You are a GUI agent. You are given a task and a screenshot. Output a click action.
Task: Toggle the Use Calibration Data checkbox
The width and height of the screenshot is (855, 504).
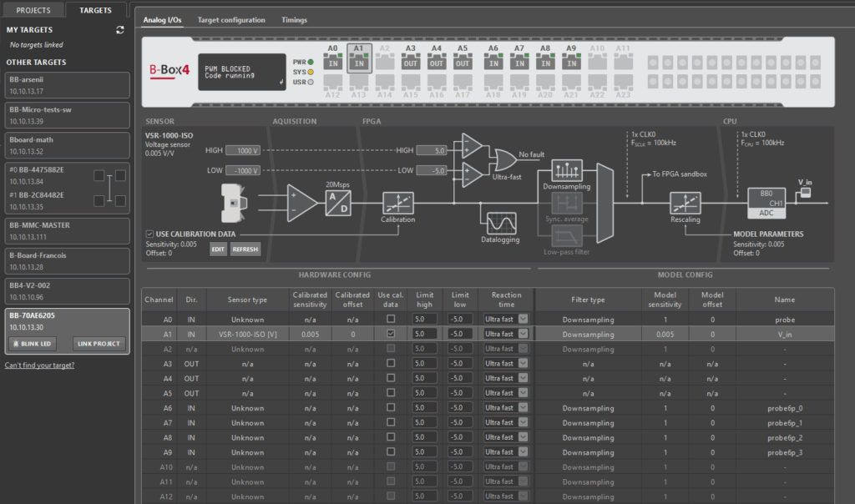(x=149, y=234)
